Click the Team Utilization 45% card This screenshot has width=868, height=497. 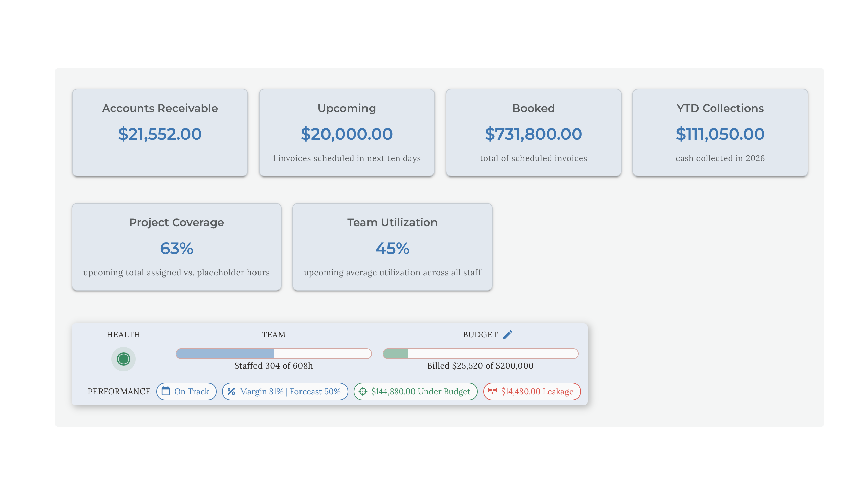(x=392, y=247)
